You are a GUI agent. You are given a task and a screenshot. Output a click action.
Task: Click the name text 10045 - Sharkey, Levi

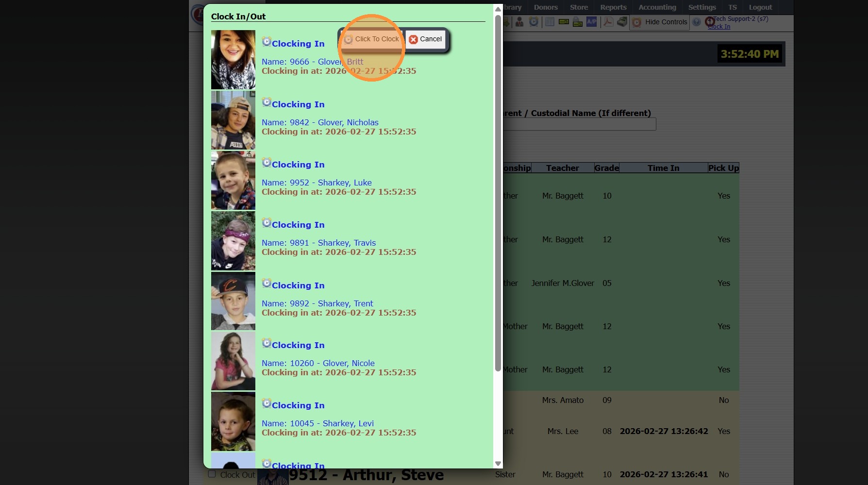(332, 423)
